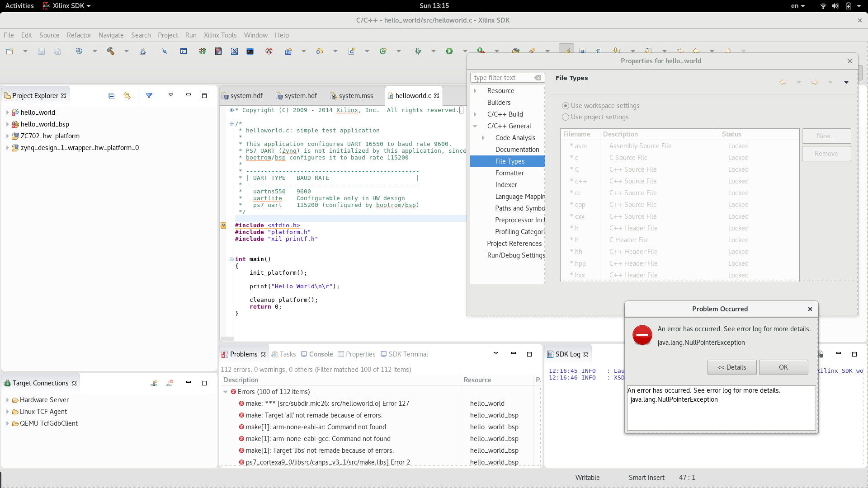Open the system volume indicator

click(835, 6)
